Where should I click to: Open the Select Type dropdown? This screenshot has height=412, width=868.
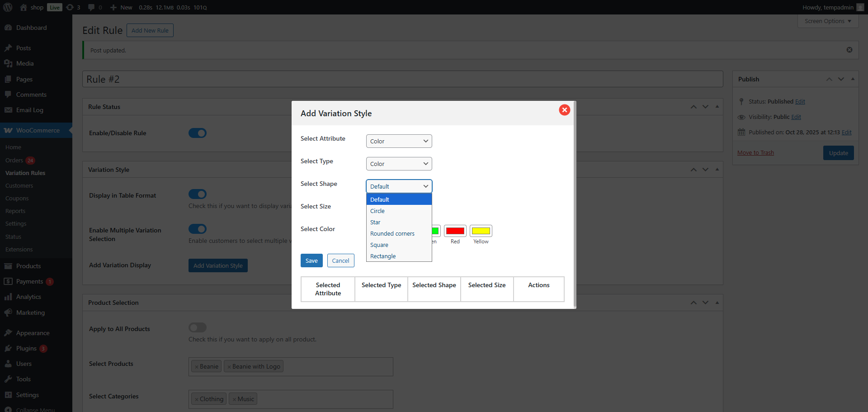click(399, 164)
